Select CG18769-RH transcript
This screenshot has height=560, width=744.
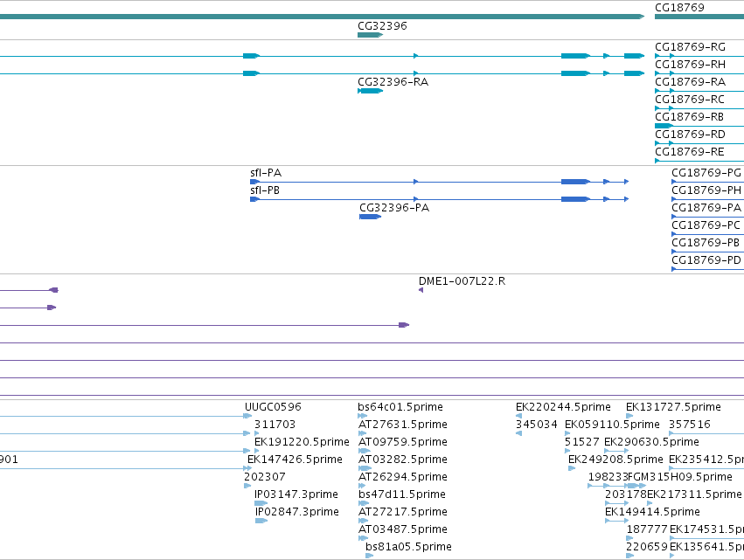coord(690,65)
